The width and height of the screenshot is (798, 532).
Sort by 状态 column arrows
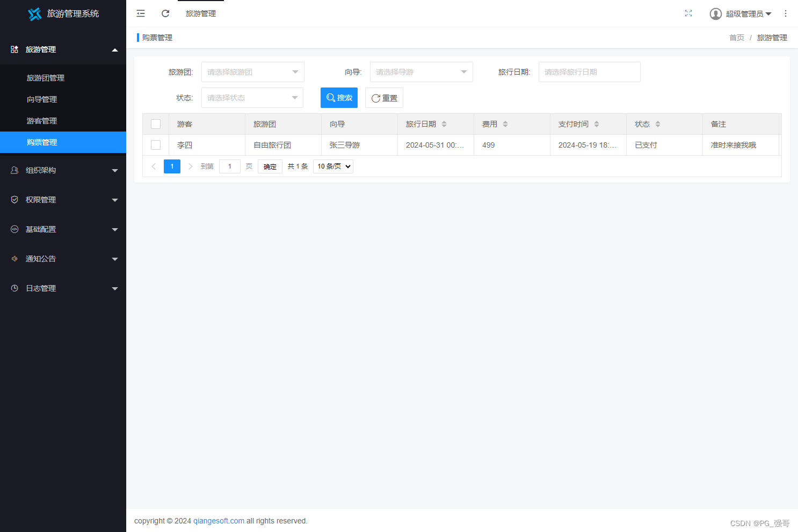[658, 124]
